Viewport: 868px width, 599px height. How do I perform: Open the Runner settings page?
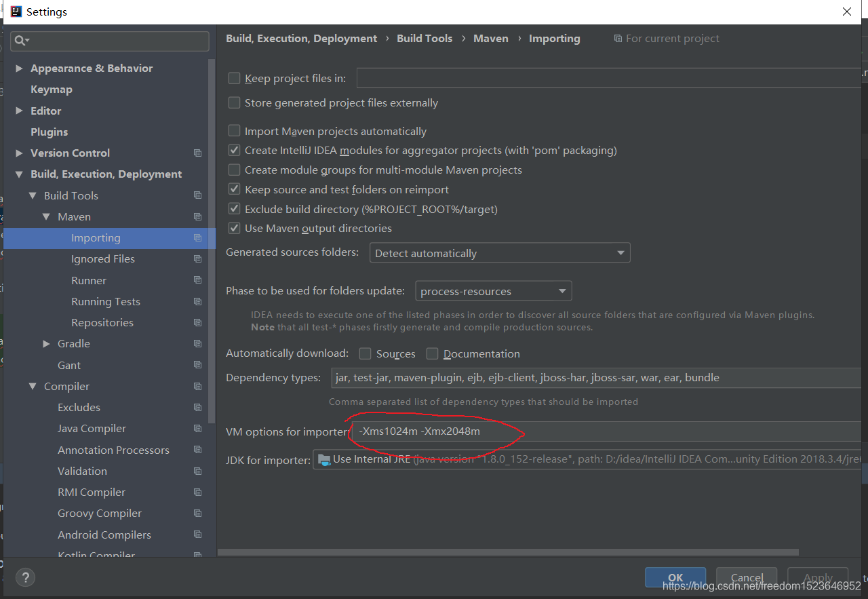coord(89,280)
